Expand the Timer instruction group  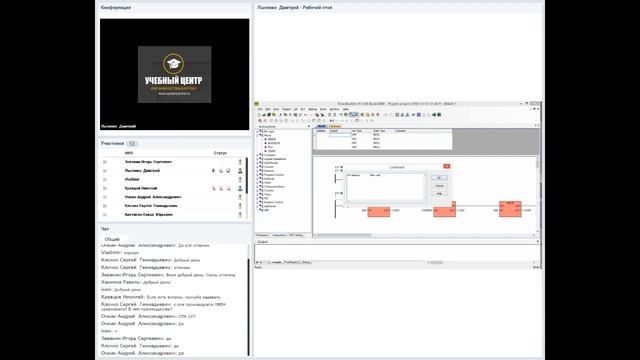258,194
